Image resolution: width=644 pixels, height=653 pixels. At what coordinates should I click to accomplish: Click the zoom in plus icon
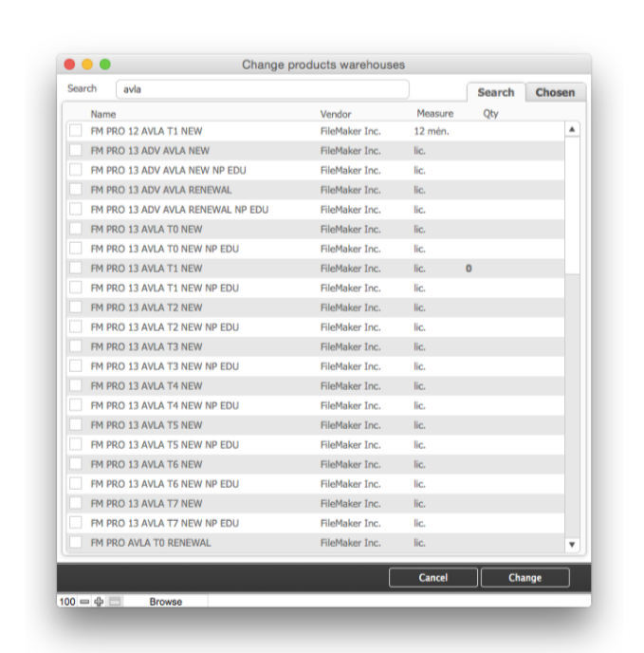99,602
